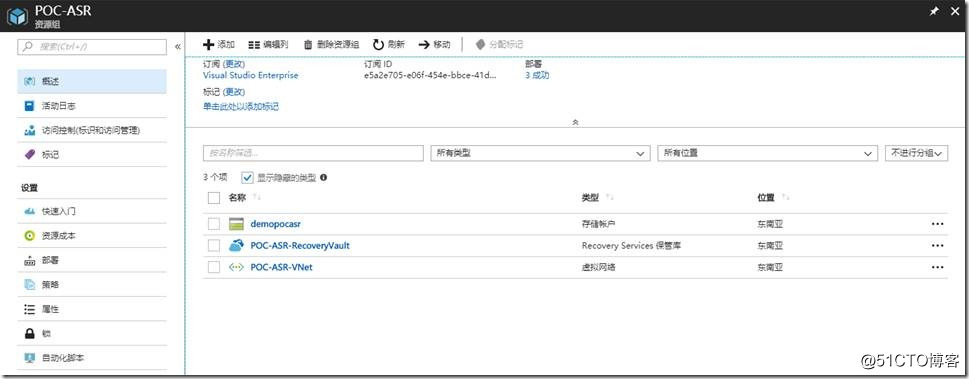Click the 添加 (Add) plus icon in toolbar
969x379 pixels.
(208, 45)
